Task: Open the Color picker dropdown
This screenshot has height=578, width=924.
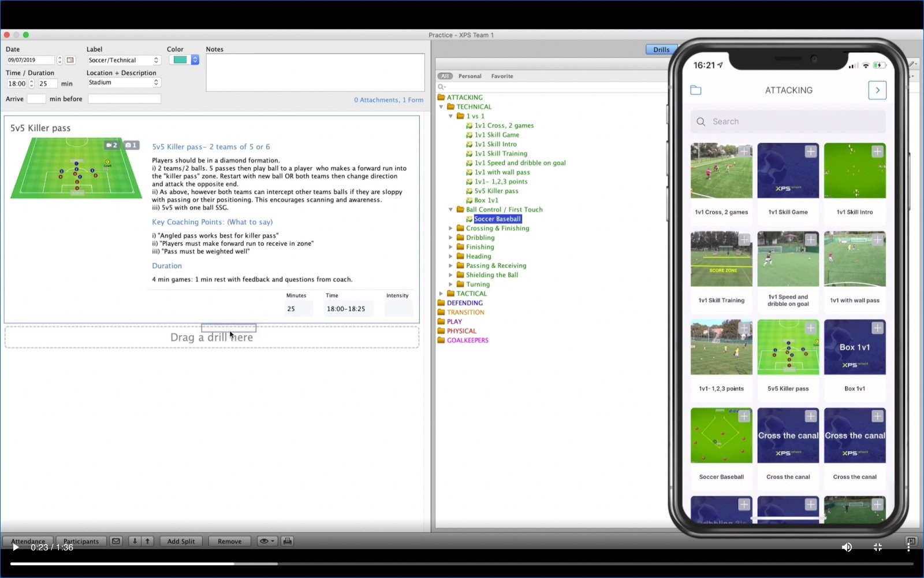Action: pyautogui.click(x=184, y=60)
